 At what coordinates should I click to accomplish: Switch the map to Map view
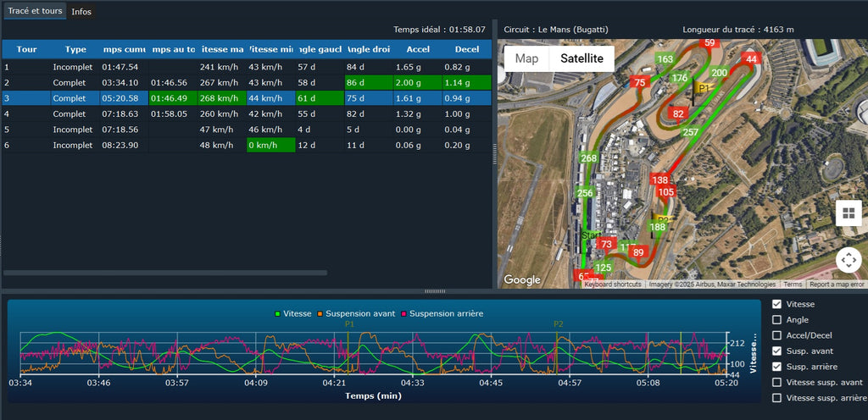[526, 59]
